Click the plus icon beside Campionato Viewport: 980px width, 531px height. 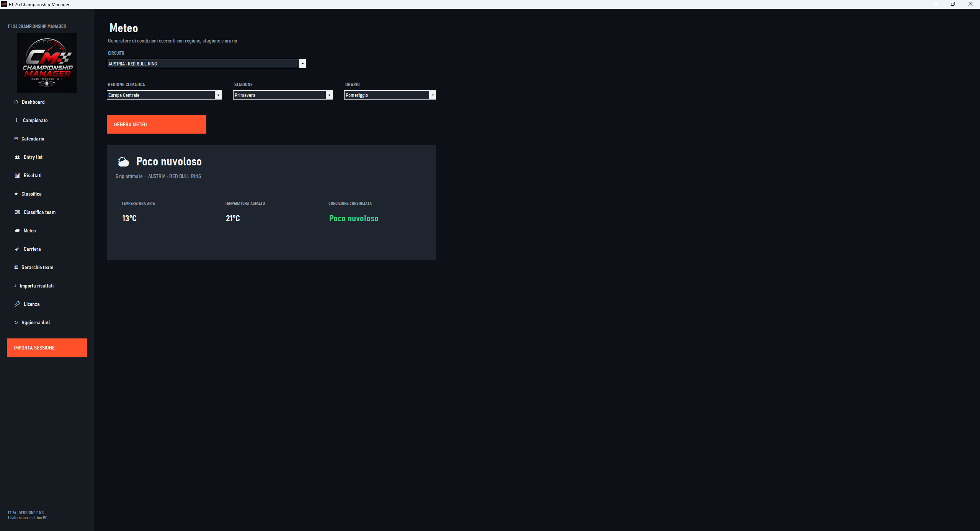tap(16, 120)
